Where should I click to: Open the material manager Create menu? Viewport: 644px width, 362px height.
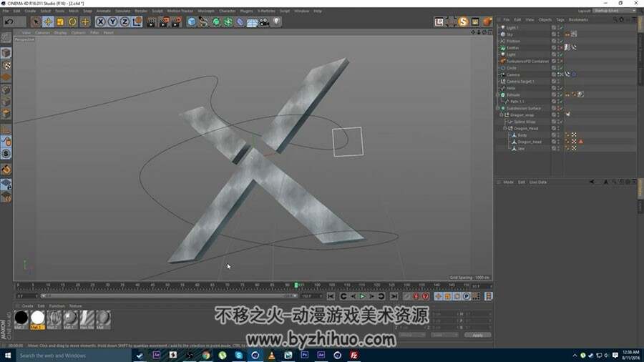click(27, 306)
